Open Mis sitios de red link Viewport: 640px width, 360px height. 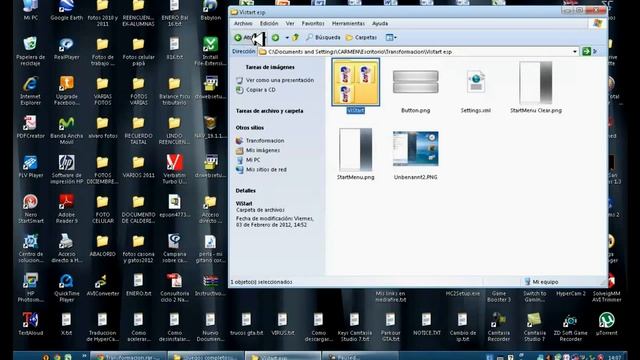[266, 170]
